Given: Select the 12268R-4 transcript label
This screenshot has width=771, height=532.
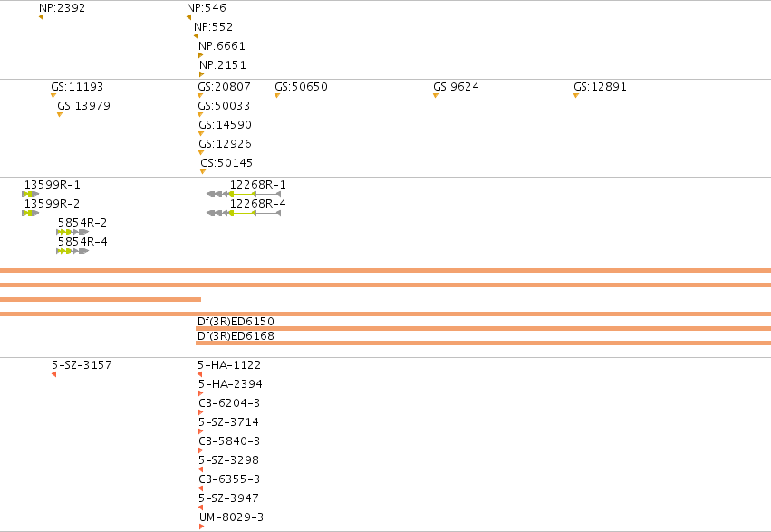Looking at the screenshot, I should pyautogui.click(x=258, y=204).
